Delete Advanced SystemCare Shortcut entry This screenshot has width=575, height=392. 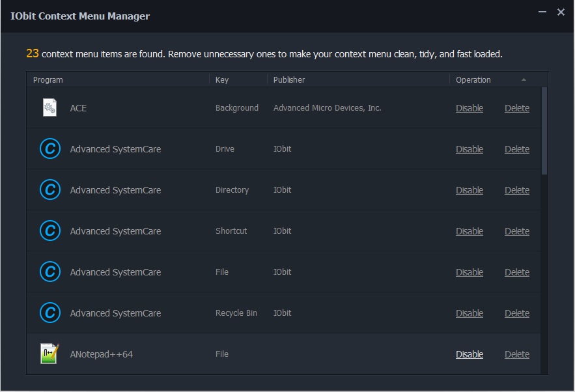517,231
